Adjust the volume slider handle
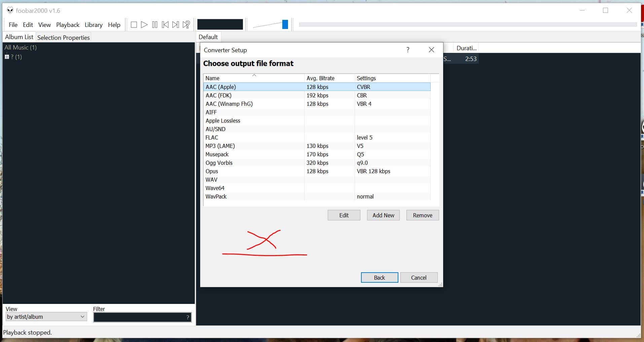 point(285,24)
